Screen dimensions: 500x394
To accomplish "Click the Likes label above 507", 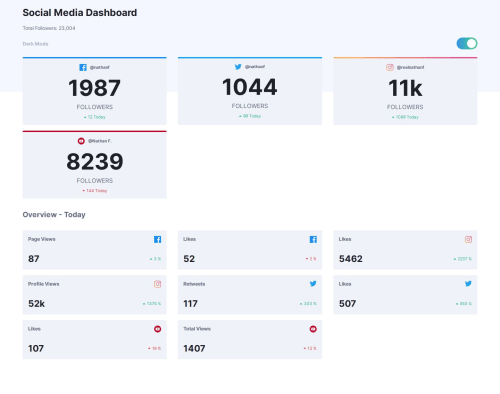I will tap(345, 284).
